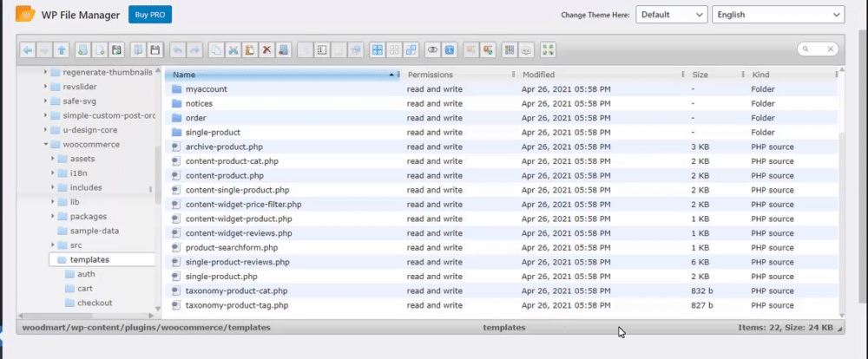Go up to the parent folder

pos(62,49)
